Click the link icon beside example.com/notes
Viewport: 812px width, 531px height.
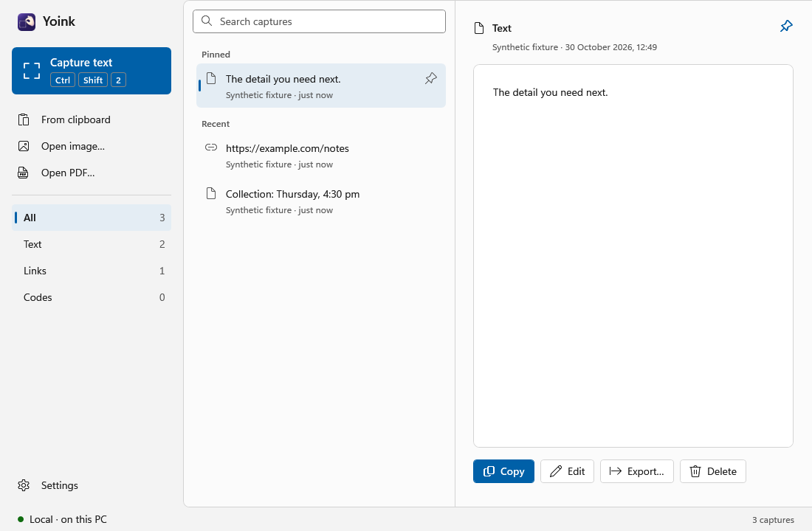pyautogui.click(x=211, y=147)
